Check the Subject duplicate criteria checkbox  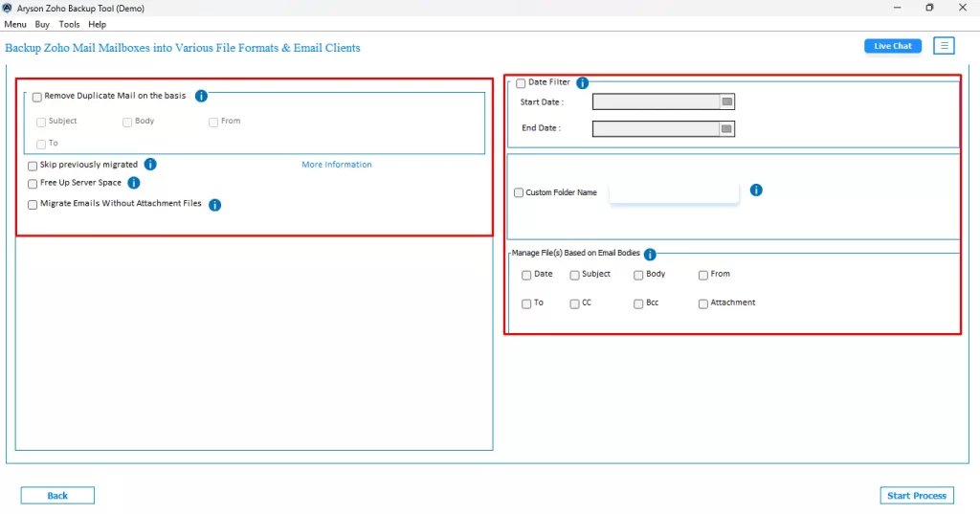41,122
